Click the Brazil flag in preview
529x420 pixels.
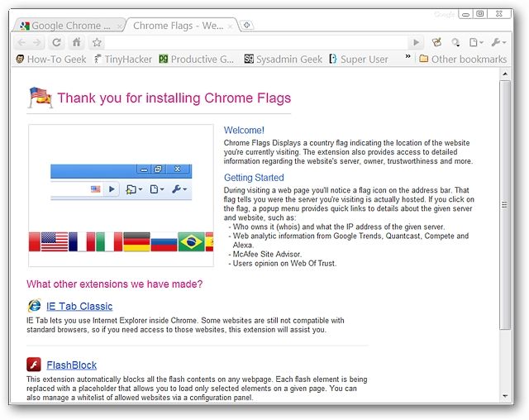tap(191, 242)
